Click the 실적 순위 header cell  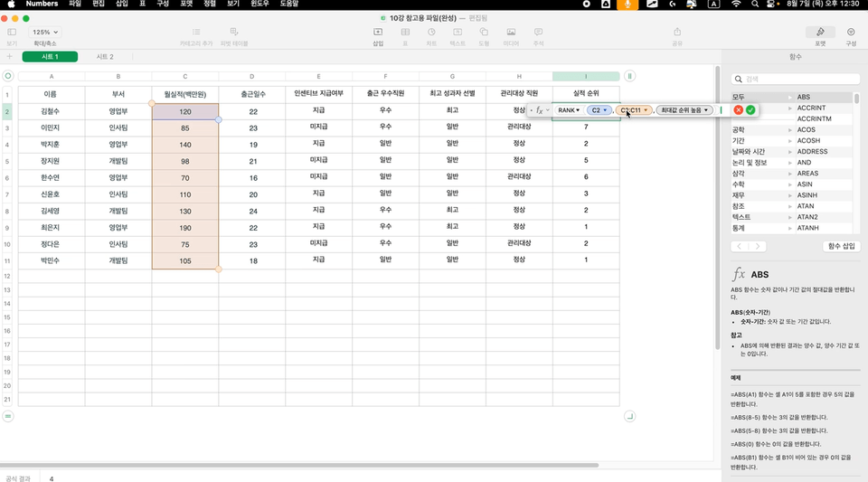[x=586, y=93]
